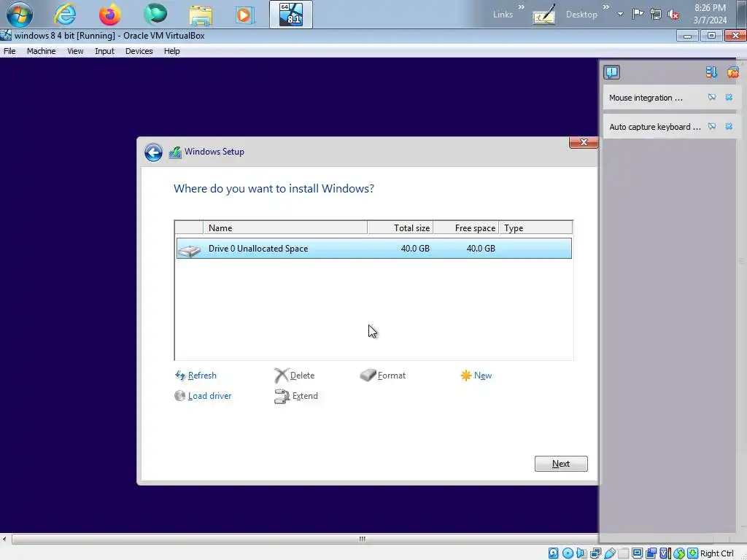Screen dimensions: 747x560
Task: Open the Input menu
Action: (x=104, y=52)
